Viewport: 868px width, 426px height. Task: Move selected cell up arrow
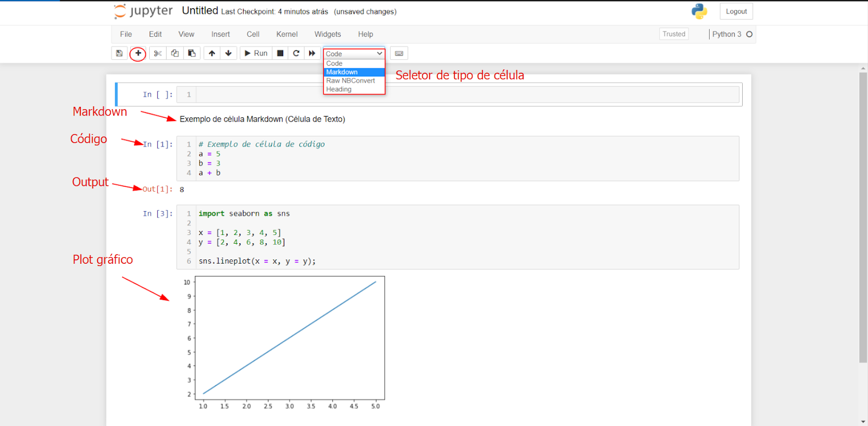[212, 53]
